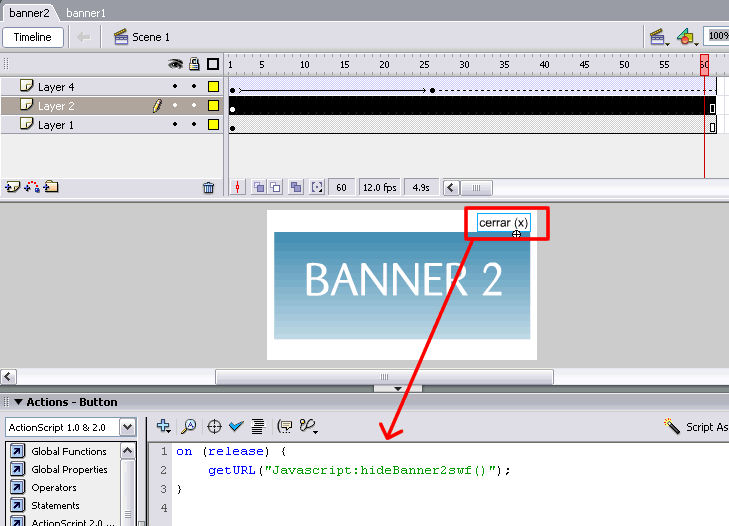The width and height of the screenshot is (729, 526).
Task: Click the Center Frame button
Action: tap(238, 187)
